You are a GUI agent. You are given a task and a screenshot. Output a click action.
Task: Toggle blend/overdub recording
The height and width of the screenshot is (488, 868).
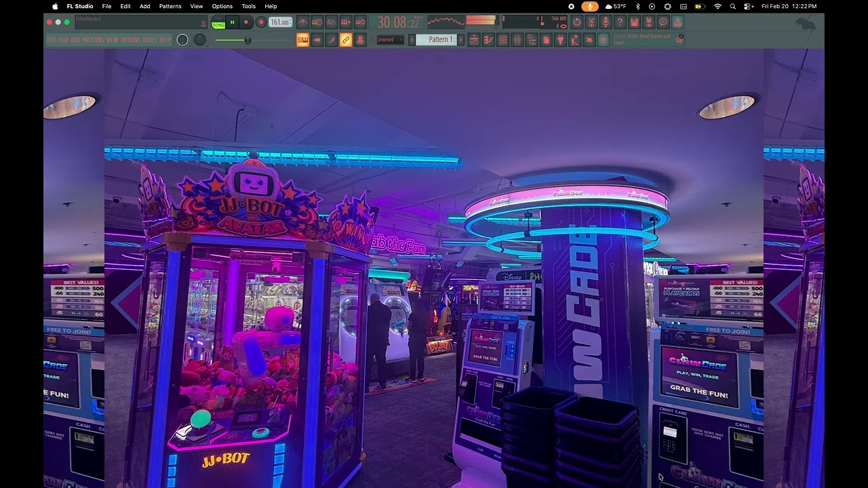(345, 22)
